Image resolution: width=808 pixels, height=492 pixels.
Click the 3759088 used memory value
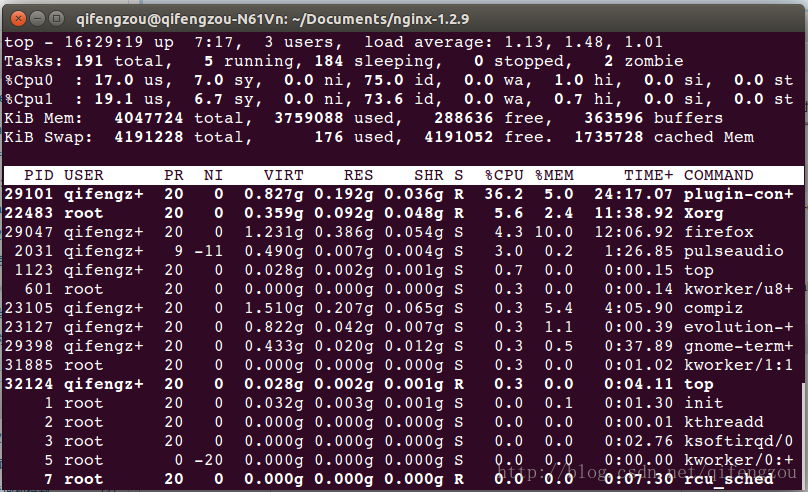pyautogui.click(x=309, y=118)
